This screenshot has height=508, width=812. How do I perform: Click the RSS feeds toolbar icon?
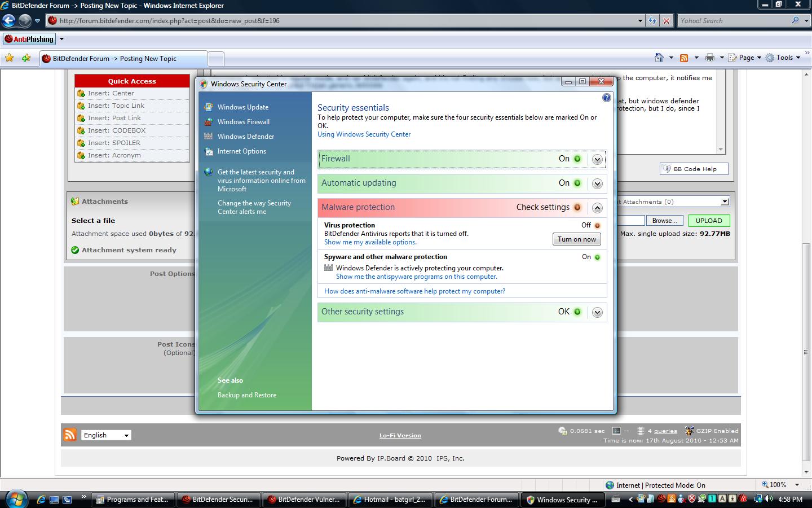point(684,58)
